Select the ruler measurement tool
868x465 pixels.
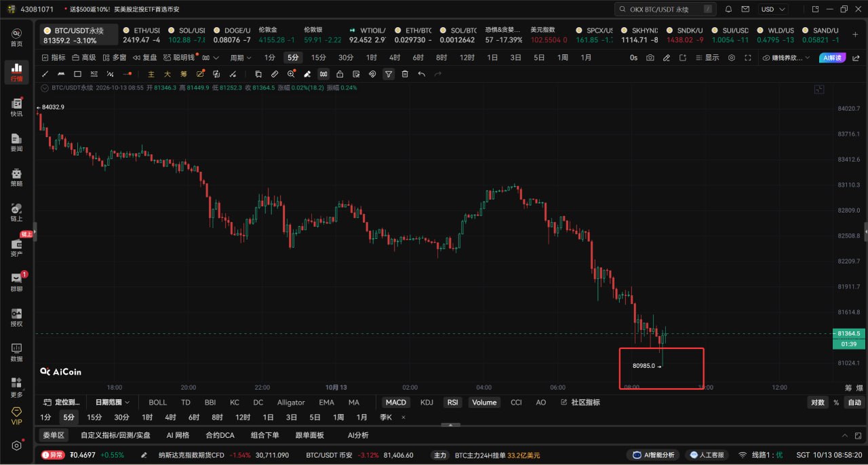(275, 74)
